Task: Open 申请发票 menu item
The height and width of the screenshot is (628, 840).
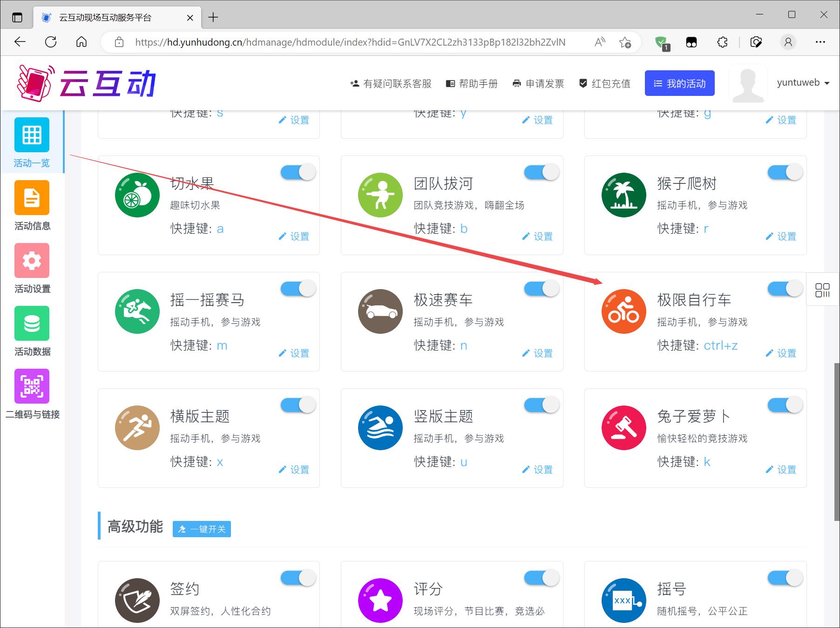Action: point(538,84)
